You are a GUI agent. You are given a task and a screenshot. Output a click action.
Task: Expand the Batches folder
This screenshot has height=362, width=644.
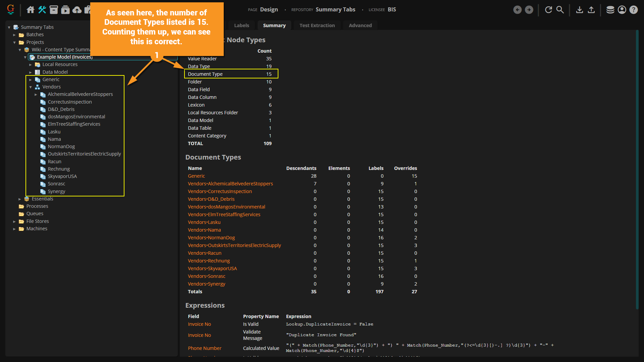point(14,35)
